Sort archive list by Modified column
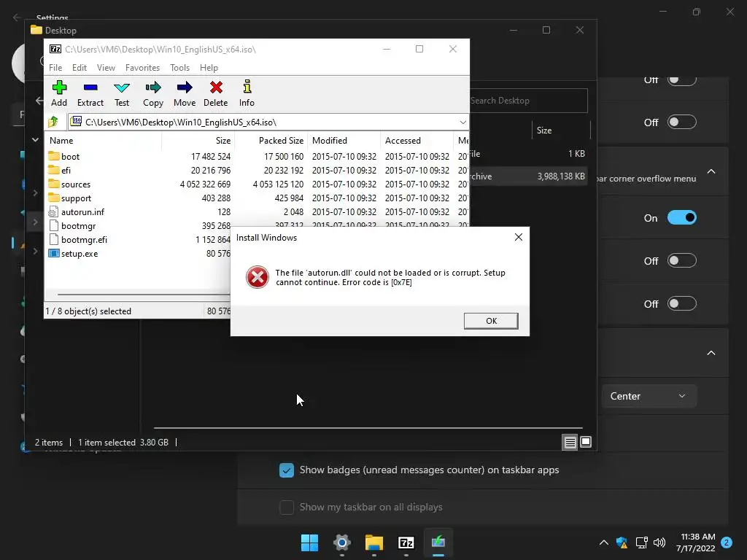 pos(344,141)
